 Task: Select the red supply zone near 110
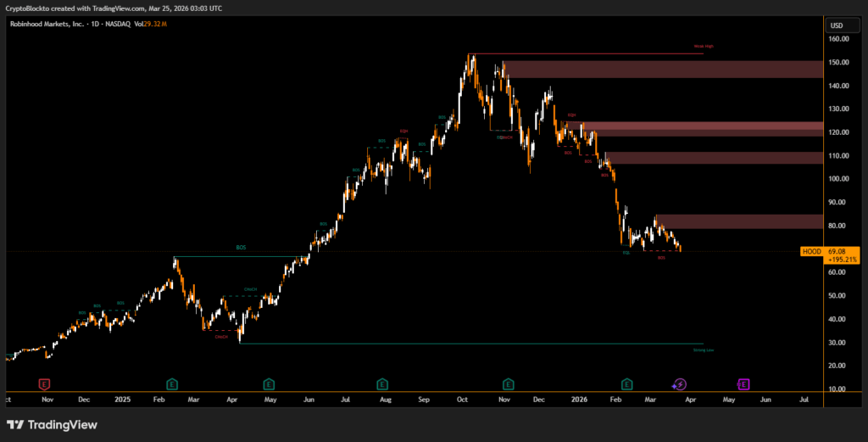(712, 158)
